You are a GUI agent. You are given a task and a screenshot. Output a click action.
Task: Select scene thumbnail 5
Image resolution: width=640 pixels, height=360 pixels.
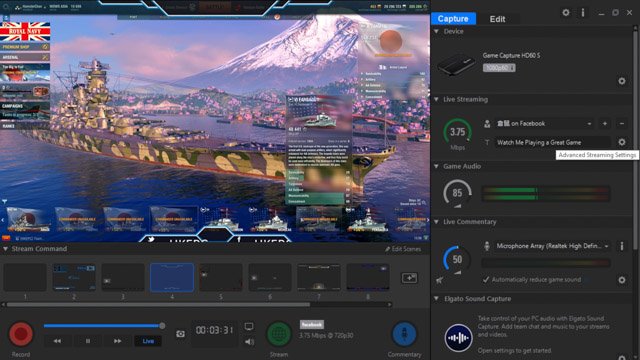pyautogui.click(x=221, y=278)
